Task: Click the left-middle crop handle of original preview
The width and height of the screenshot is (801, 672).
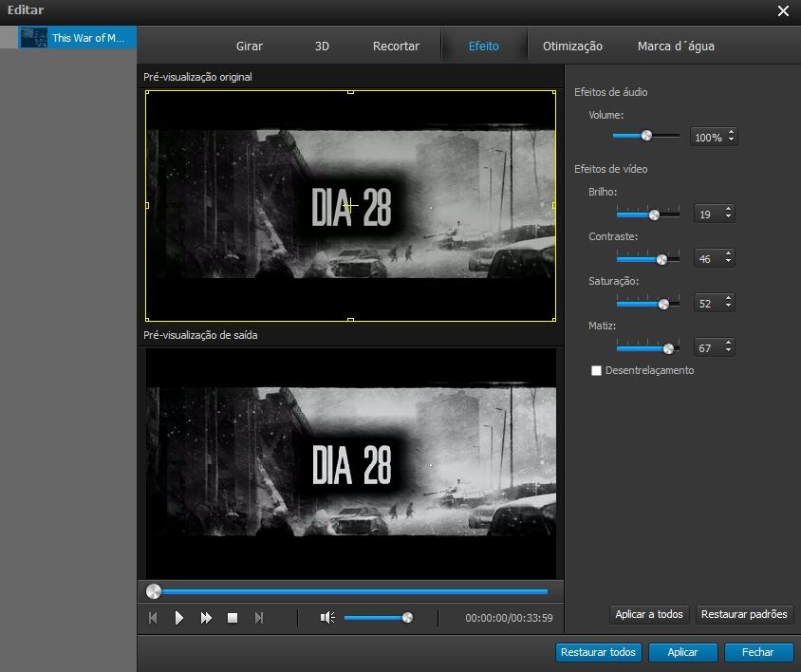Action: (147, 205)
